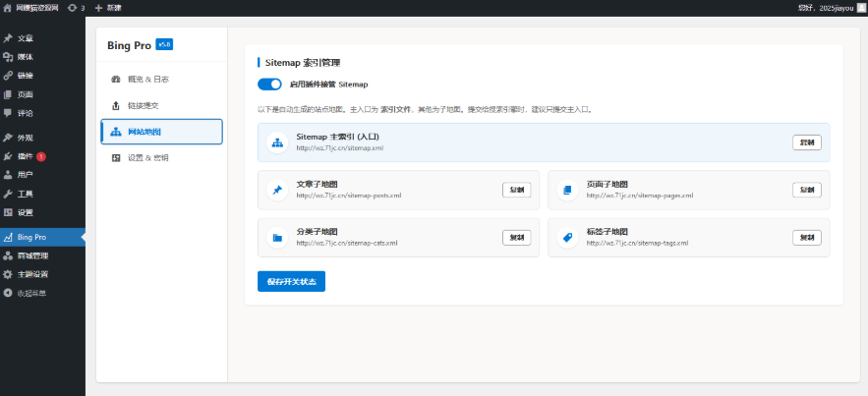This screenshot has width=868, height=396.
Task: Copy the Sitemap 主索引 URL
Action: (806, 142)
